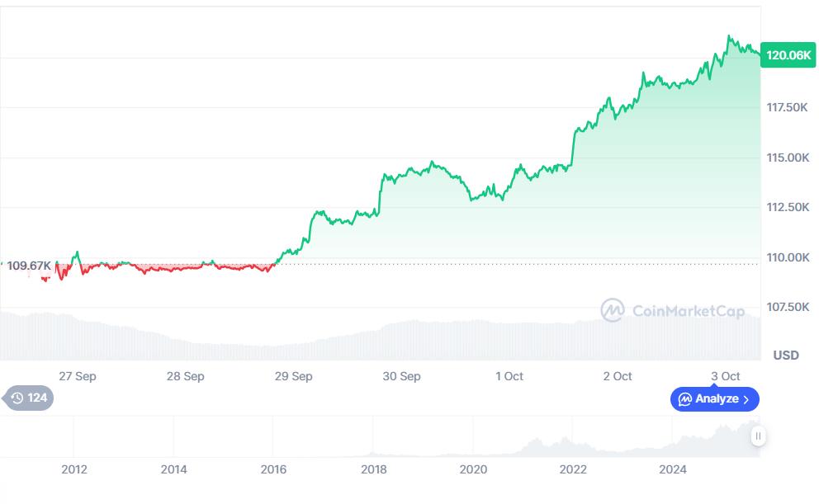Image resolution: width=819 pixels, height=504 pixels.
Task: Click the 3 Oct date marker
Action: click(726, 376)
